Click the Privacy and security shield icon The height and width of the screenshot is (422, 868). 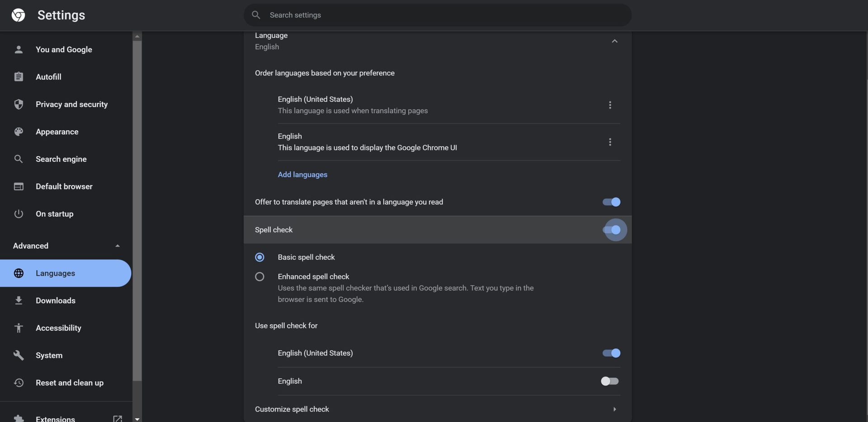pos(19,104)
